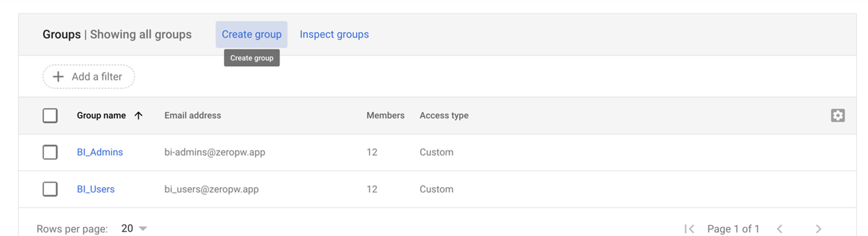The height and width of the screenshot is (236, 868).
Task: Click the bi-admins@zeropw.app email address
Action: [214, 152]
